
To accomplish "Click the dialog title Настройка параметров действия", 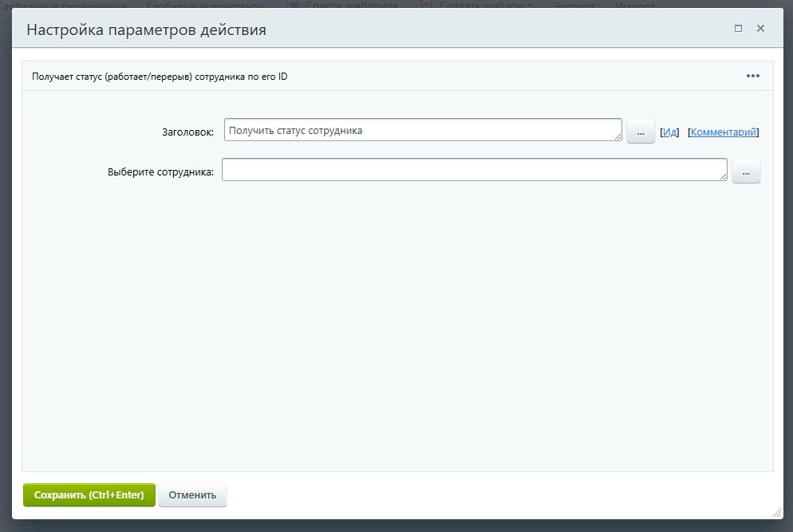I will coord(145,29).
